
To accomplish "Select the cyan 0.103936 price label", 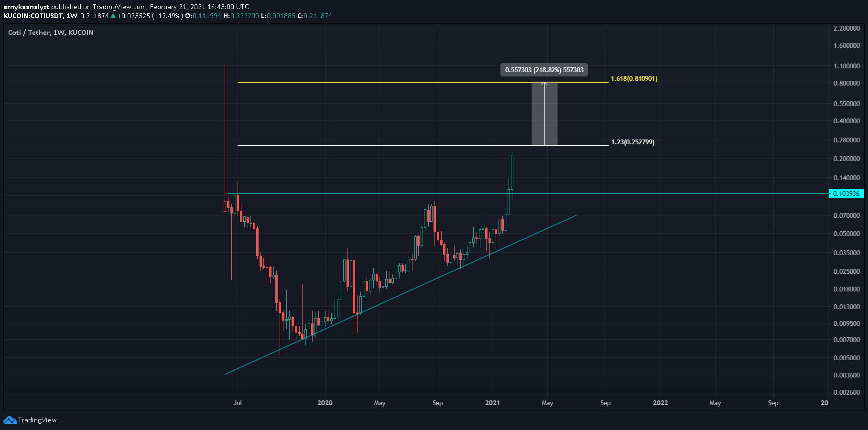I will tap(846, 193).
